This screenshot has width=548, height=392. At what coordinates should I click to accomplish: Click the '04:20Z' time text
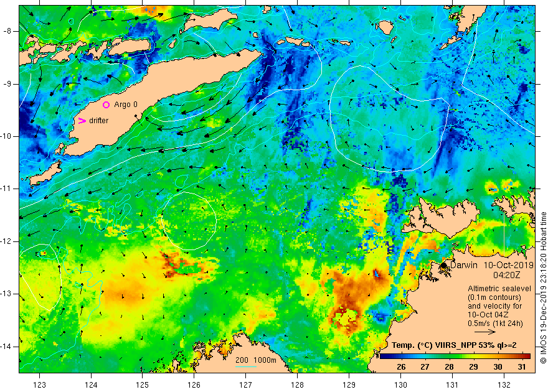click(x=507, y=276)
